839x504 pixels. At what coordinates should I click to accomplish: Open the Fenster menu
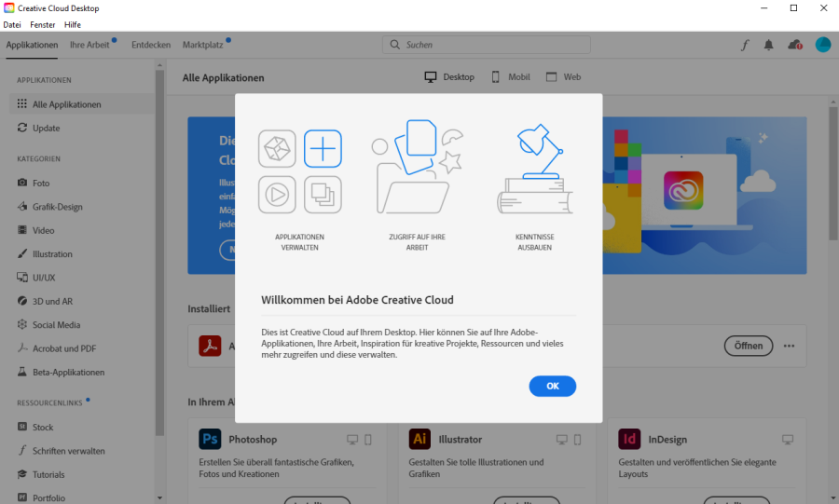click(x=43, y=24)
